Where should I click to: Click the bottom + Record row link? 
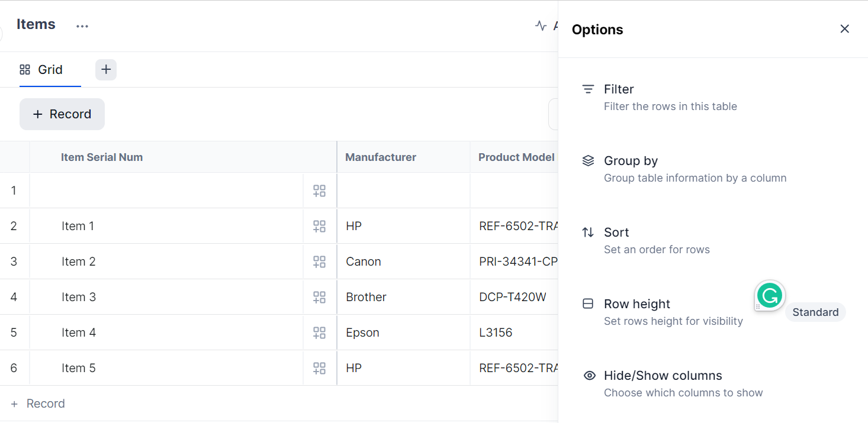tap(38, 403)
